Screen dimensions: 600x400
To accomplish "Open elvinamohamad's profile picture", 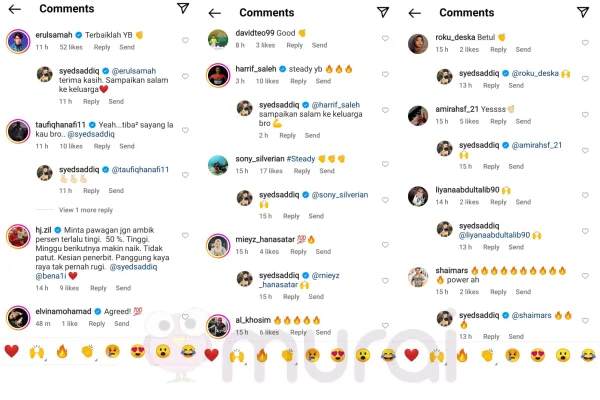I will (x=18, y=318).
